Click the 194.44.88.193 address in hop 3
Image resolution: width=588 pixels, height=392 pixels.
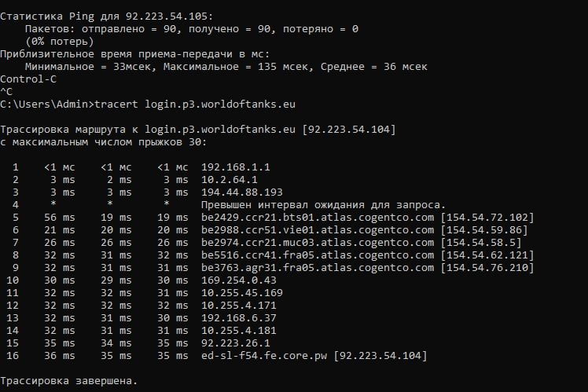tap(242, 192)
